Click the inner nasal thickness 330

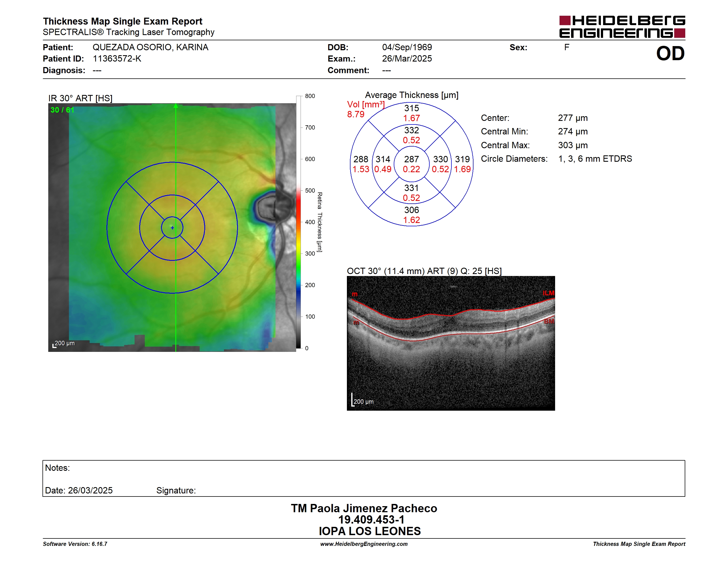coord(440,160)
